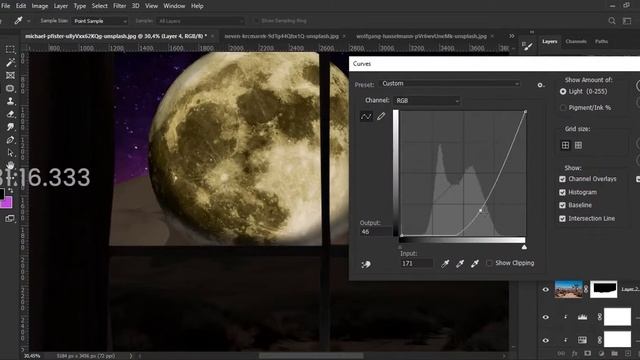Uncheck the Histogram checkbox

tap(562, 192)
